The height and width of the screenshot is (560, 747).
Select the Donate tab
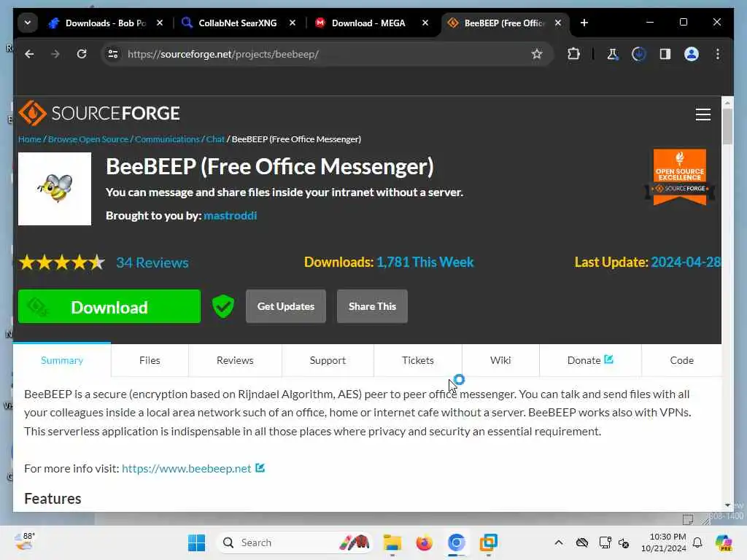coord(590,360)
